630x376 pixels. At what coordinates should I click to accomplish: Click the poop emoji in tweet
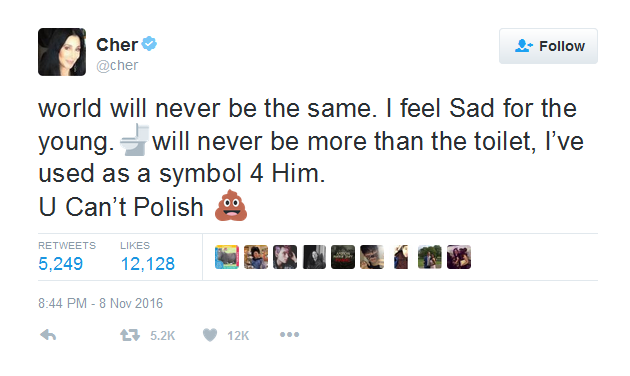point(231,205)
